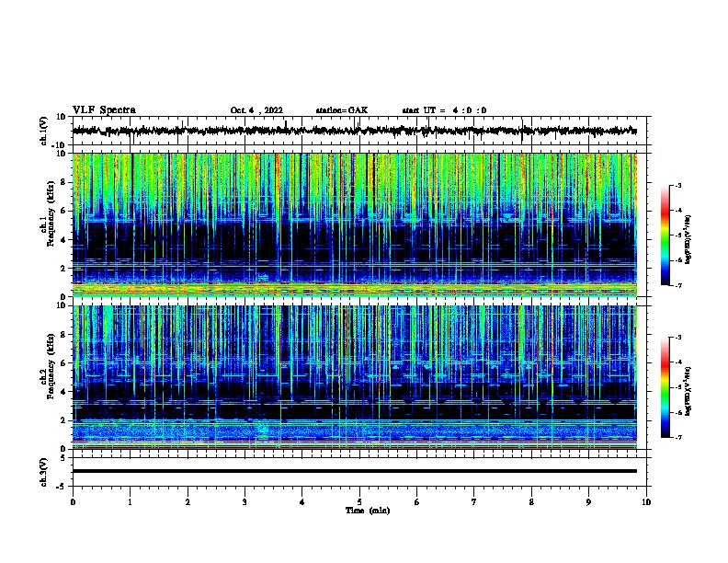
Task: Click time axis tick label "1"
Action: pos(130,502)
